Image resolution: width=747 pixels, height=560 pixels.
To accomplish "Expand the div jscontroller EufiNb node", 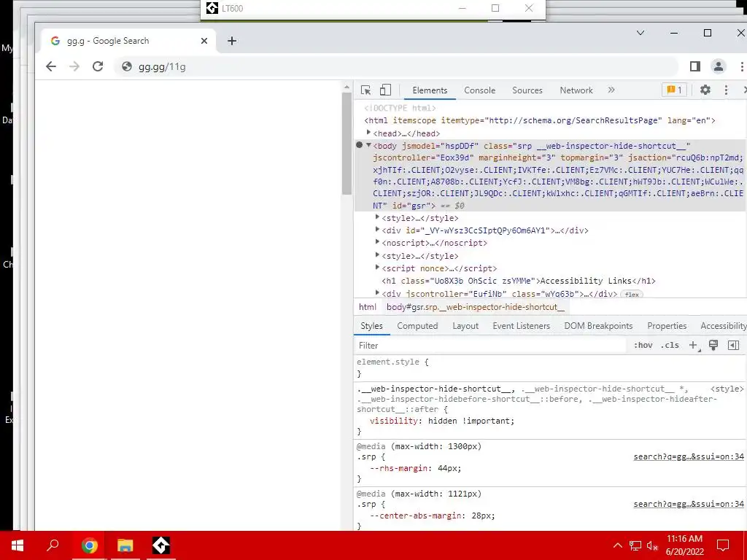I will (x=377, y=293).
